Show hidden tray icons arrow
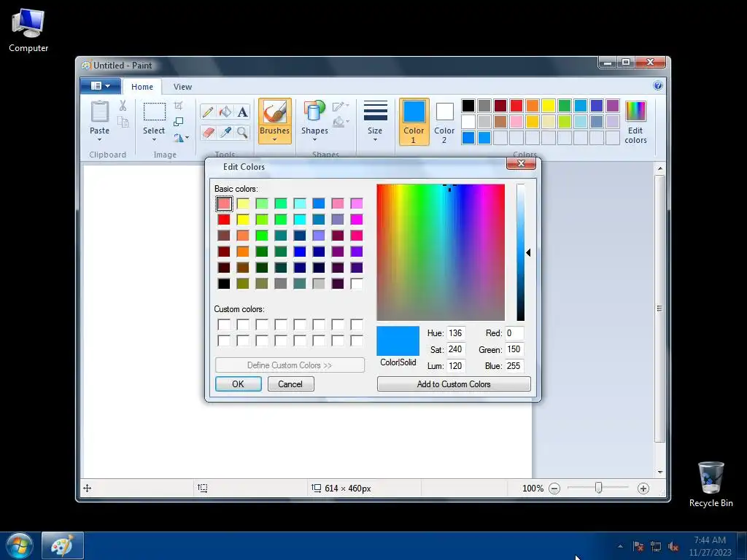Viewport: 747px width, 560px height. click(620, 546)
